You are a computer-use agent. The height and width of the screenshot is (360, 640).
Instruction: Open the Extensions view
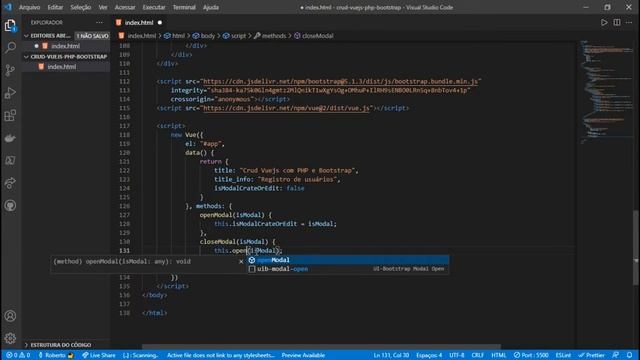point(10,116)
